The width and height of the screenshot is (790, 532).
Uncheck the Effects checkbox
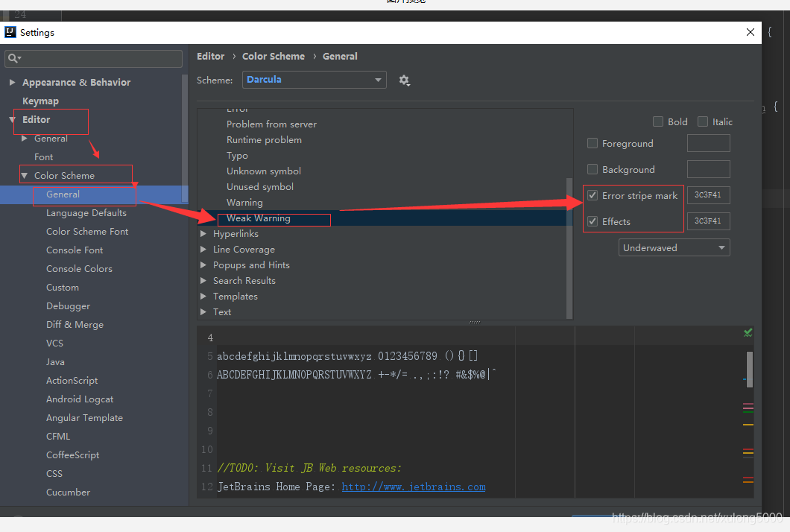point(592,221)
